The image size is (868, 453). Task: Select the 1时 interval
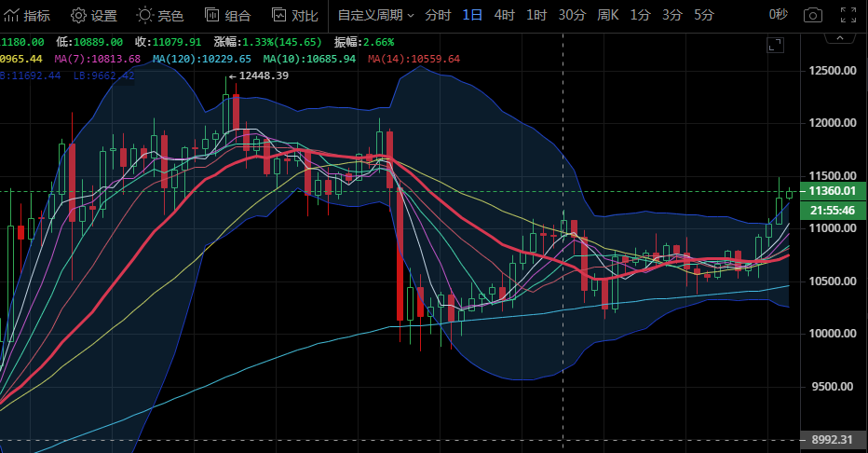click(x=536, y=15)
